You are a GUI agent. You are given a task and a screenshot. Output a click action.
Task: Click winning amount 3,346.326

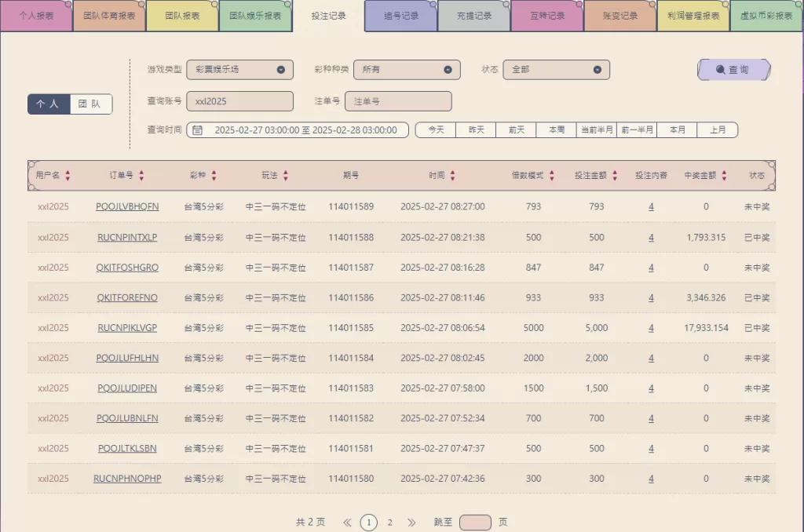[706, 297]
